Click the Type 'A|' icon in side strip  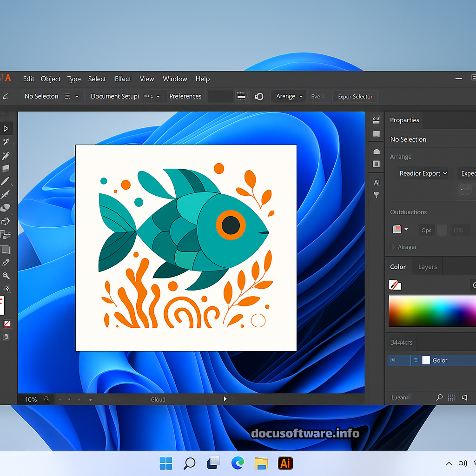click(x=377, y=182)
